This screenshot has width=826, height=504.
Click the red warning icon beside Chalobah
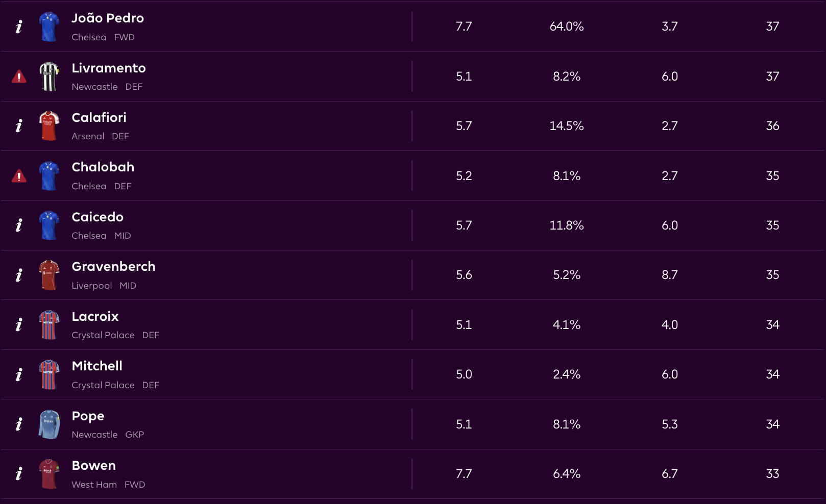[x=19, y=176]
